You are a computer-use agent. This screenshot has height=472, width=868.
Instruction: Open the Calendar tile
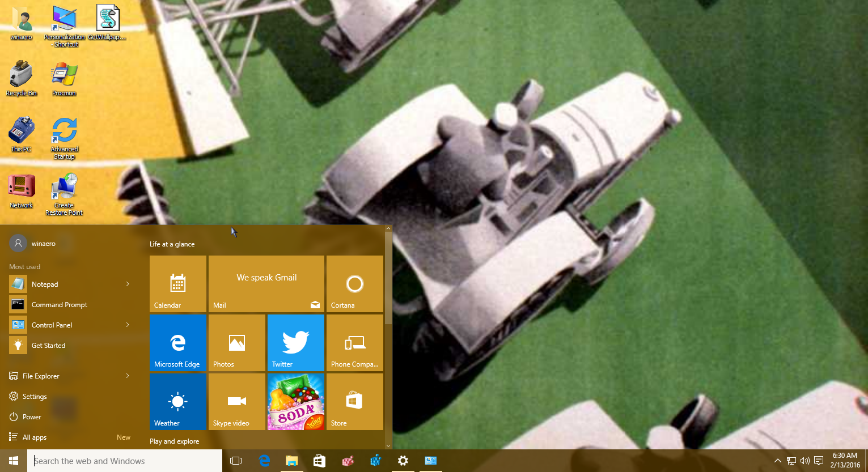point(177,283)
